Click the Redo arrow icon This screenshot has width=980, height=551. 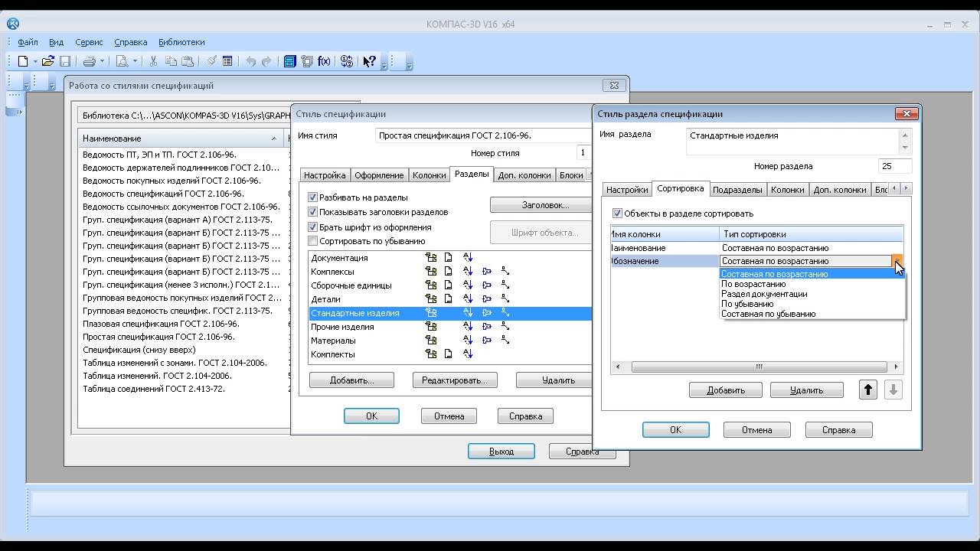point(266,61)
